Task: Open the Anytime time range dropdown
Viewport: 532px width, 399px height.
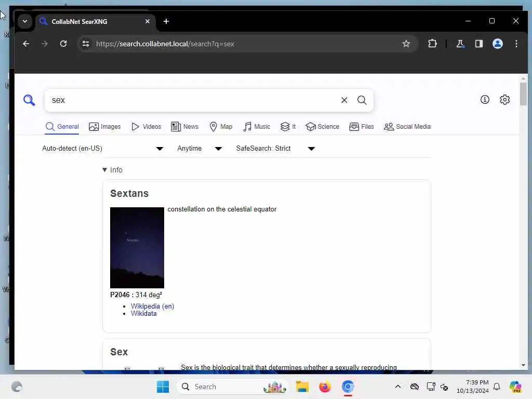Action: click(199, 148)
